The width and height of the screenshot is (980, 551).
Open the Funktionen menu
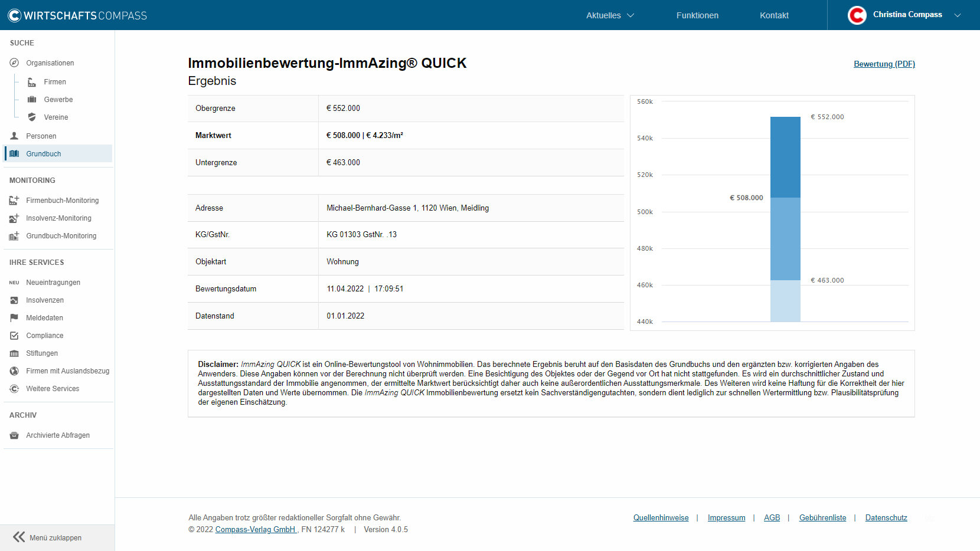tap(697, 15)
